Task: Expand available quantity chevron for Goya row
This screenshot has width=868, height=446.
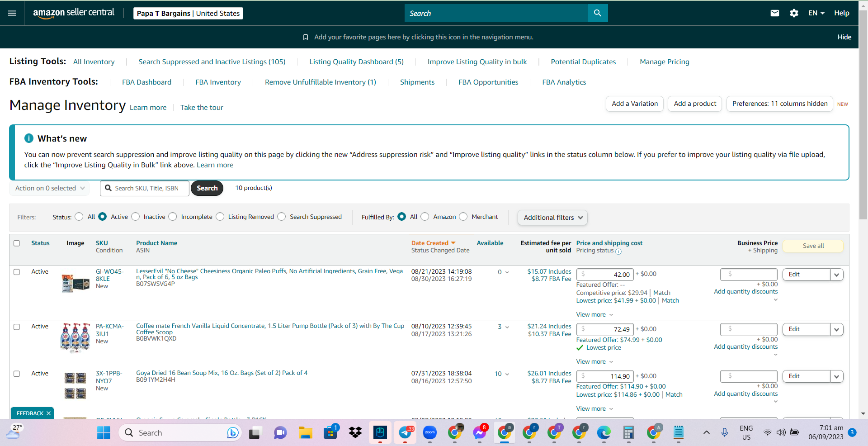Action: (507, 374)
